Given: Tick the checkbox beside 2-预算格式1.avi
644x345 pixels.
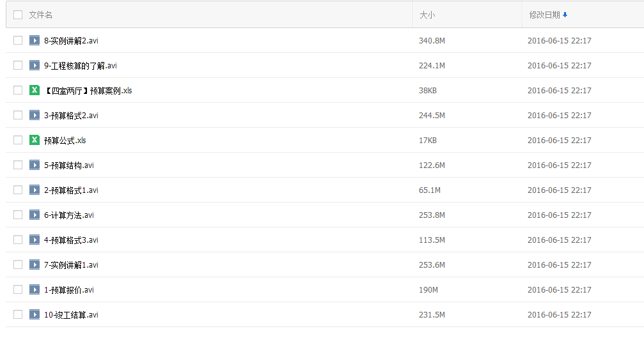Looking at the screenshot, I should (x=18, y=190).
